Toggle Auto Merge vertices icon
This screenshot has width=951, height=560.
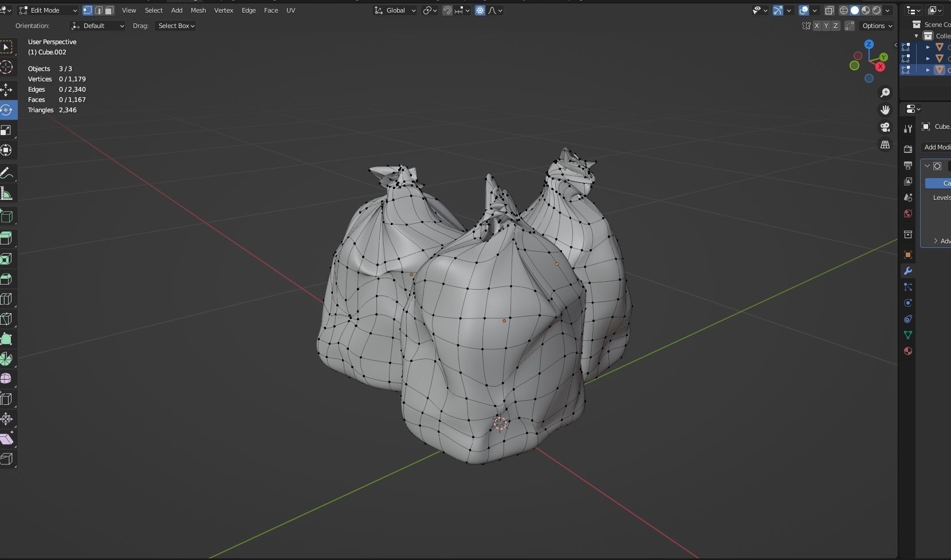[850, 26]
